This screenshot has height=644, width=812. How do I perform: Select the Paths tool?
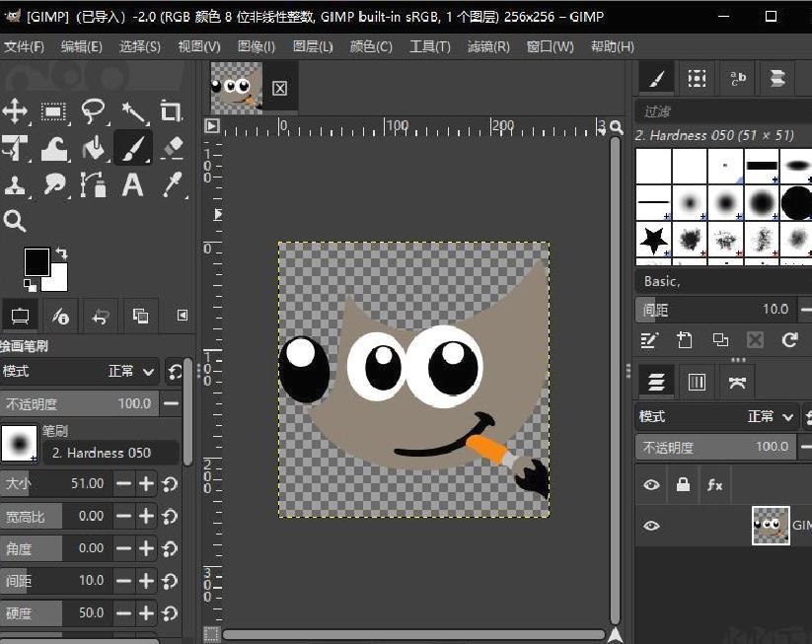point(93,184)
